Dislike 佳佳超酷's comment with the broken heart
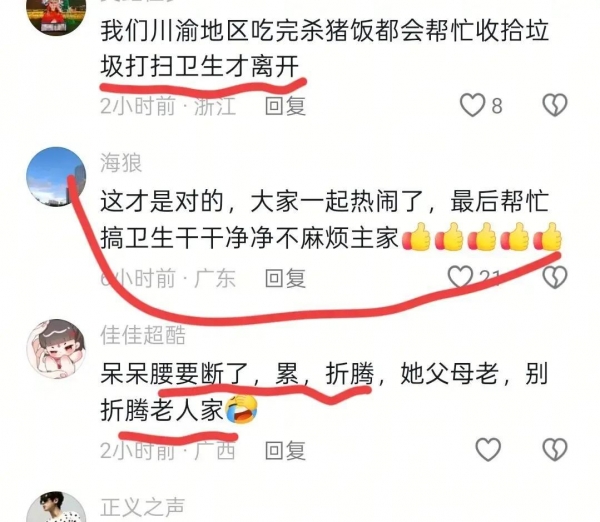This screenshot has width=600, height=522. [555, 449]
